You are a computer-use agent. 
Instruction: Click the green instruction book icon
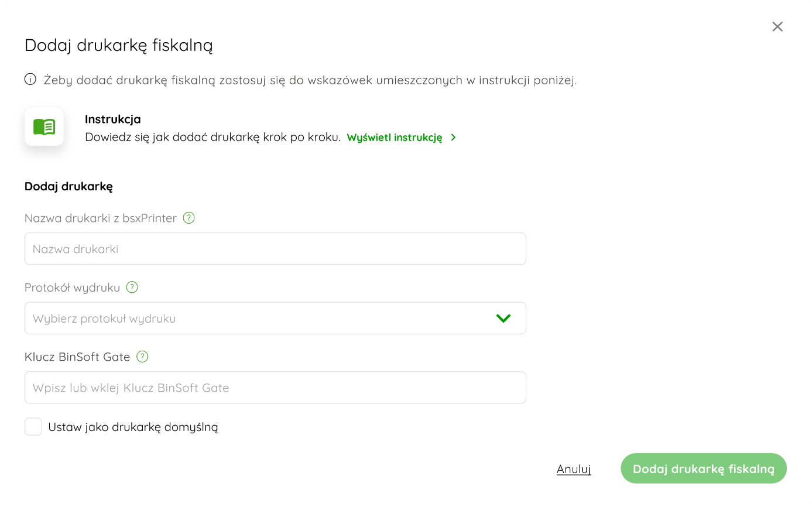coord(44,126)
